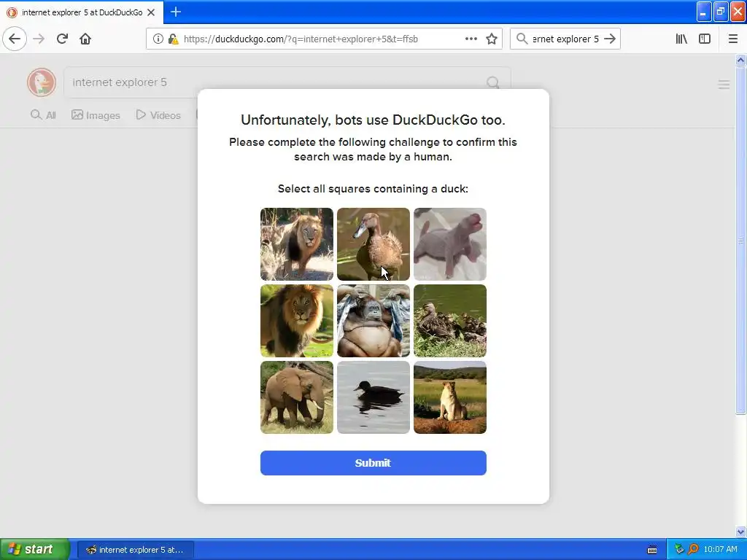
Task: Open the Windows Start menu
Action: [34, 549]
